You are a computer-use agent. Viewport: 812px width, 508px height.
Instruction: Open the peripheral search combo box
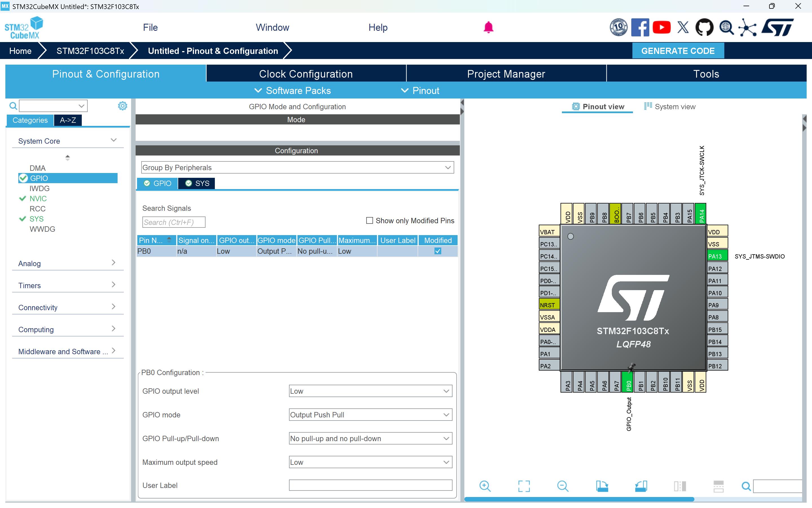(x=53, y=106)
